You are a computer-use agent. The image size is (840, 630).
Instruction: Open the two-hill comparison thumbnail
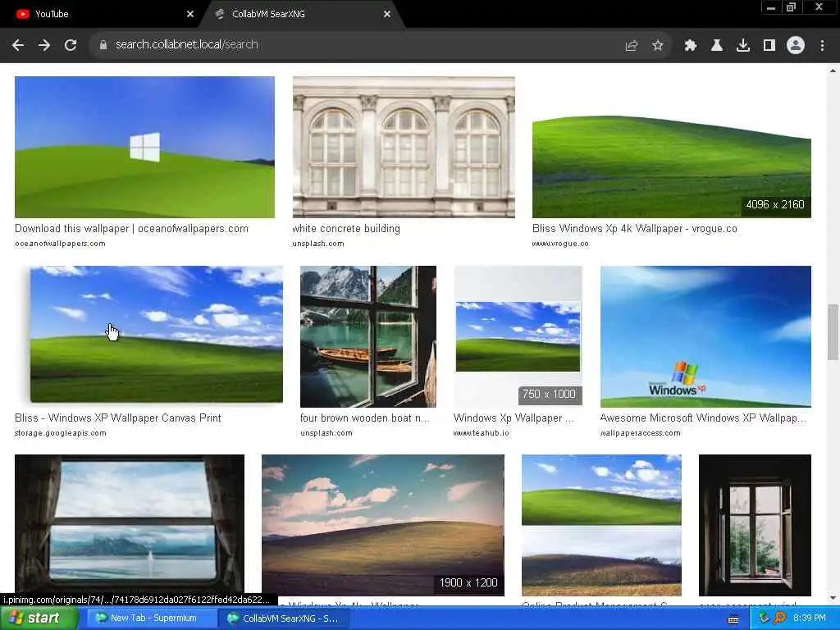(x=601, y=525)
